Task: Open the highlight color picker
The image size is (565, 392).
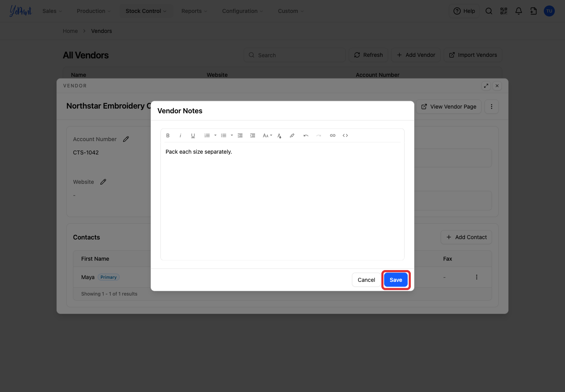Action: coord(292,136)
